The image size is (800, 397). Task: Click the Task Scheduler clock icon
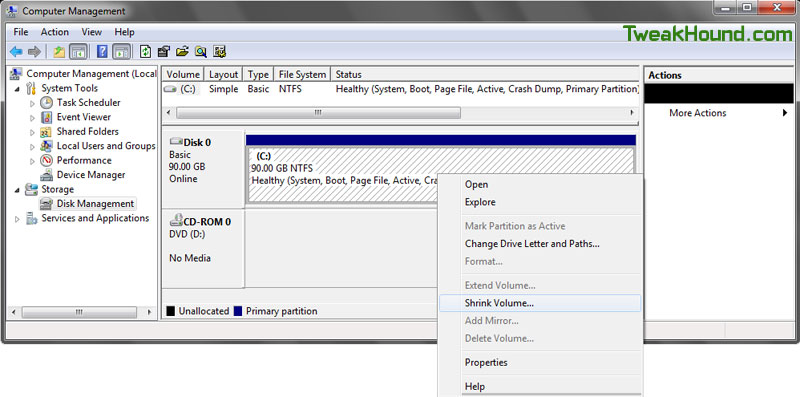coord(46,103)
